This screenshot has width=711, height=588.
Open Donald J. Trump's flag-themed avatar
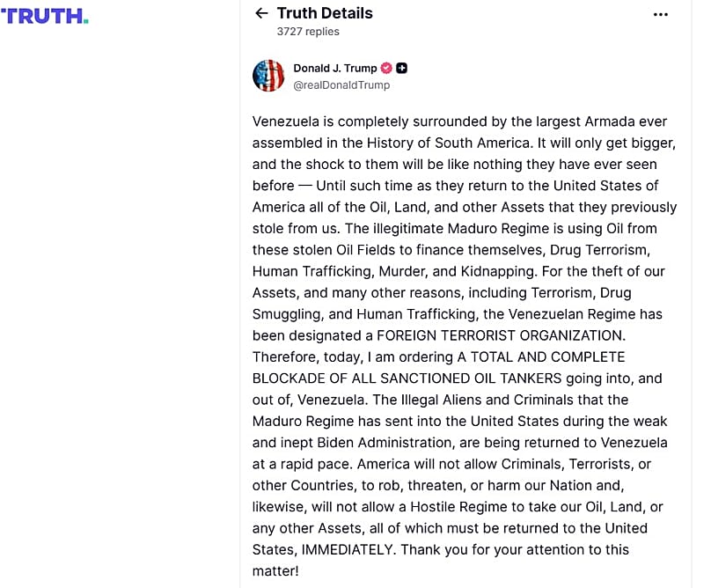click(x=268, y=76)
